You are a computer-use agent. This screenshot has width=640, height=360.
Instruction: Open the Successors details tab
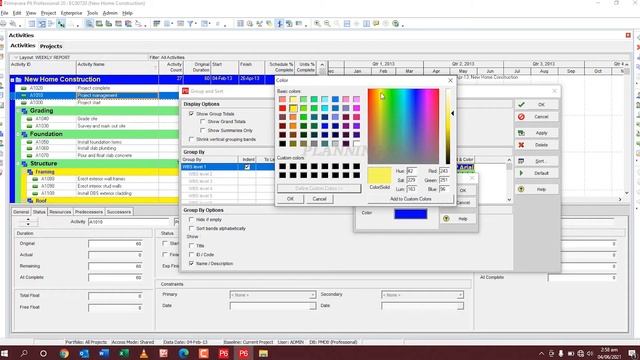point(119,212)
